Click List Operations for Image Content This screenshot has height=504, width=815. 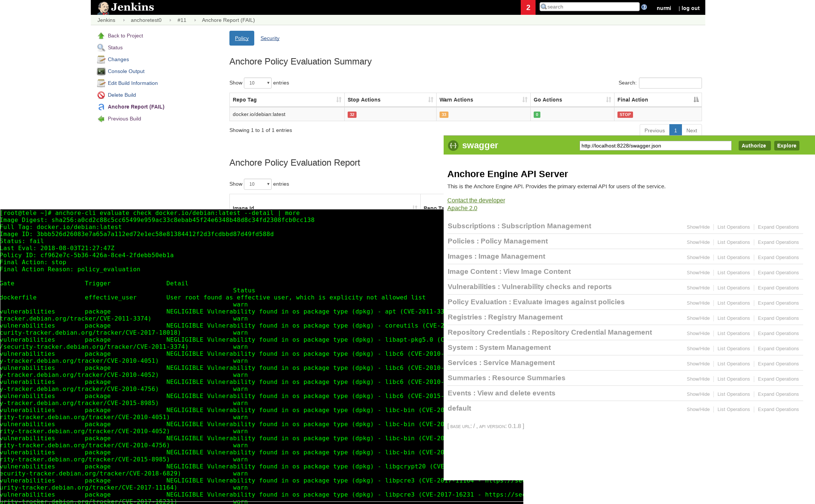click(x=733, y=273)
